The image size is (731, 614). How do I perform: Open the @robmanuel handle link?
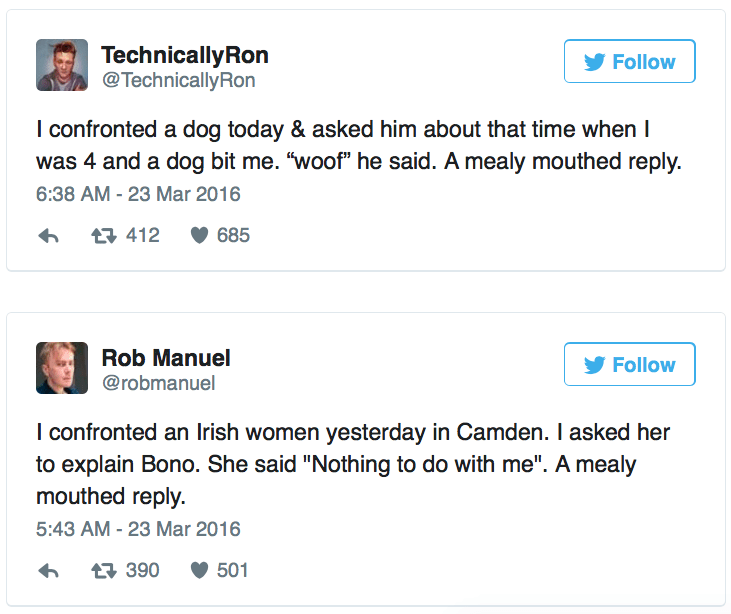pos(158,383)
